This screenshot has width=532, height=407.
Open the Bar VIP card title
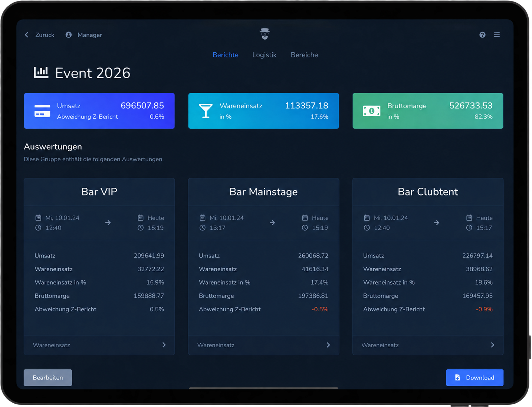coord(99,192)
